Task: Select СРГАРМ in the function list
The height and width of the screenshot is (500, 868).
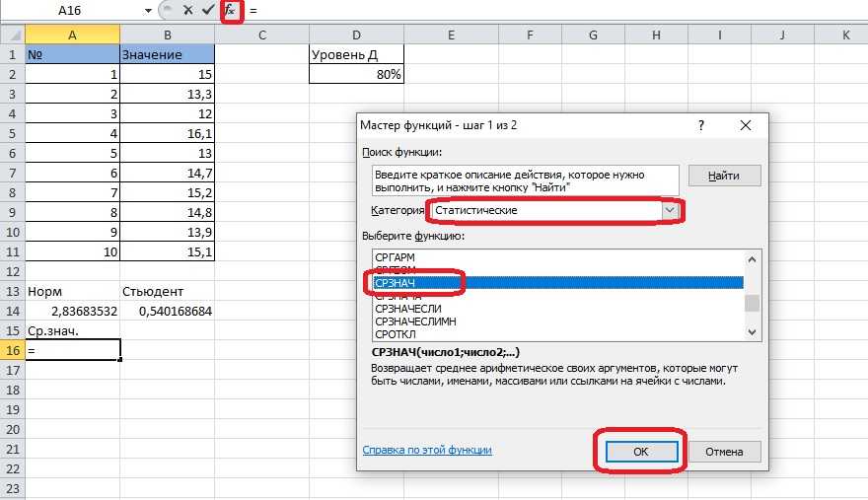Action: (397, 256)
